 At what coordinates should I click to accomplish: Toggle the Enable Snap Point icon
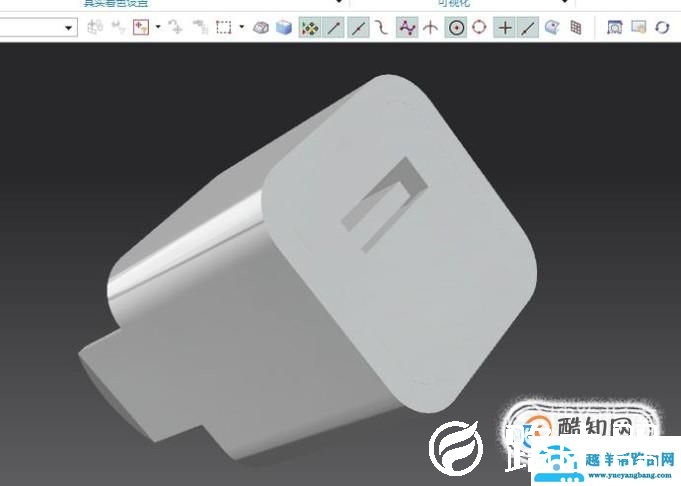click(x=310, y=28)
